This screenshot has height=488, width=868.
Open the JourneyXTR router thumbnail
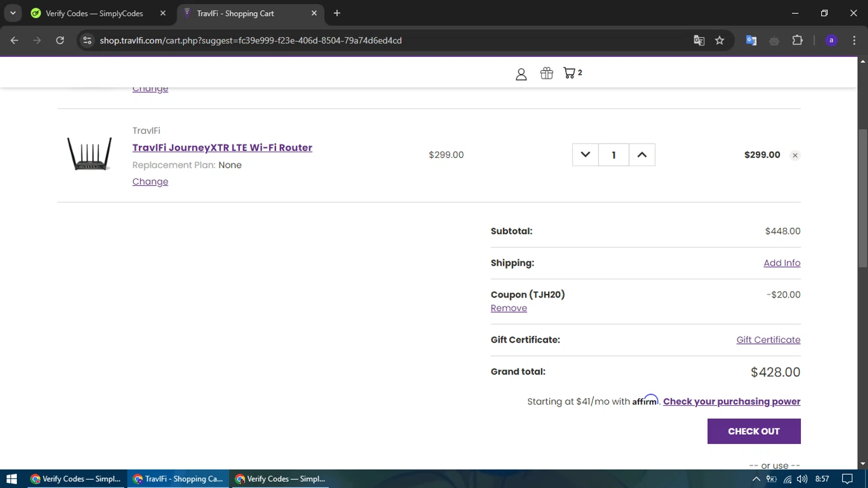tap(89, 154)
